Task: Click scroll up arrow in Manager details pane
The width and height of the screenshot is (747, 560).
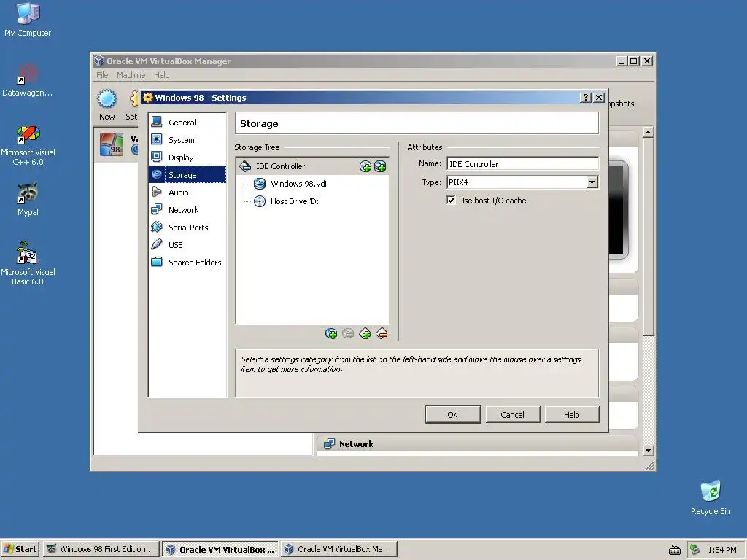Action: [648, 133]
